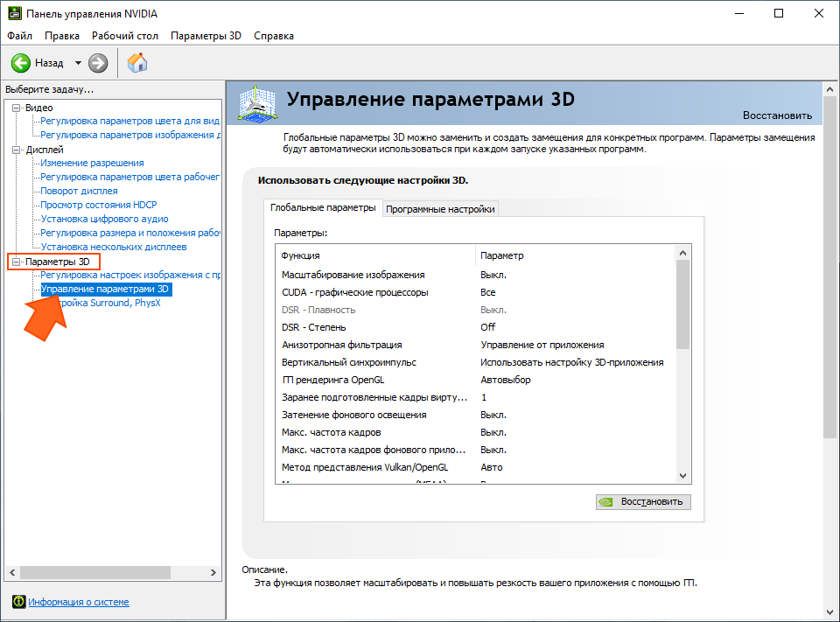Open Установка нескольких дисплеев task

114,247
